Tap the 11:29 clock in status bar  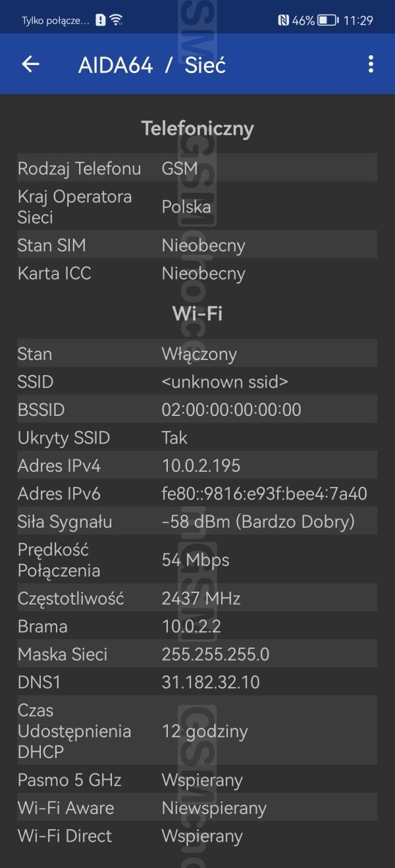pyautogui.click(x=358, y=20)
